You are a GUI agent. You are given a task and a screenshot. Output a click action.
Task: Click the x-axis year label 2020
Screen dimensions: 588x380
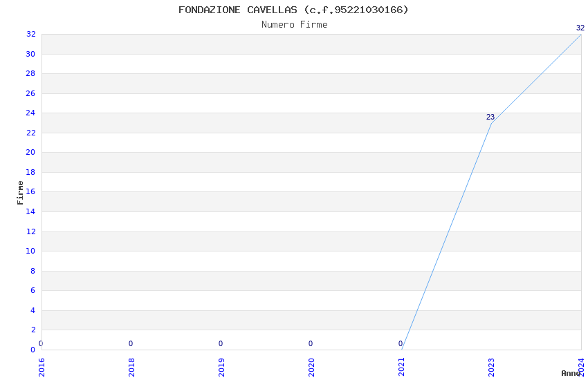tap(311, 368)
